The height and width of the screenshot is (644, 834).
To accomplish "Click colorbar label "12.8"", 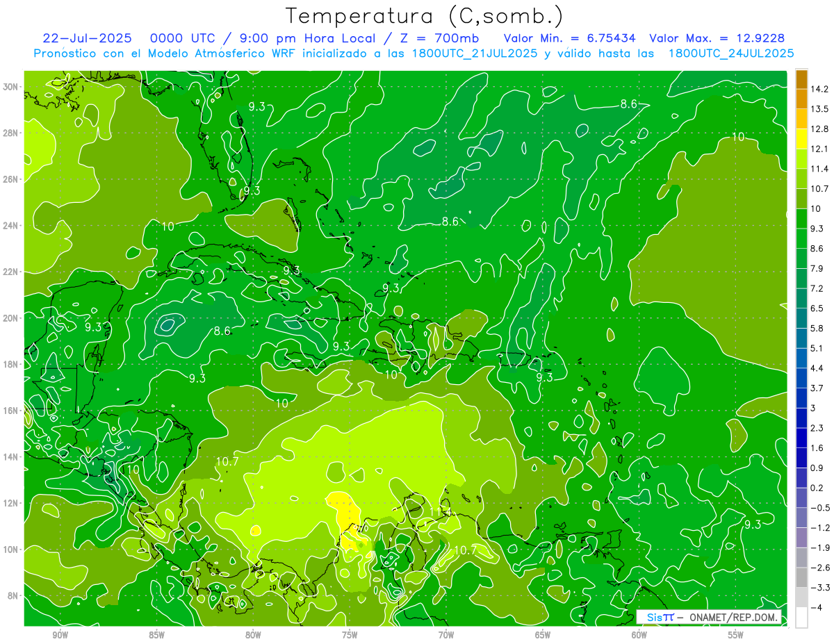I will pyautogui.click(x=820, y=129).
